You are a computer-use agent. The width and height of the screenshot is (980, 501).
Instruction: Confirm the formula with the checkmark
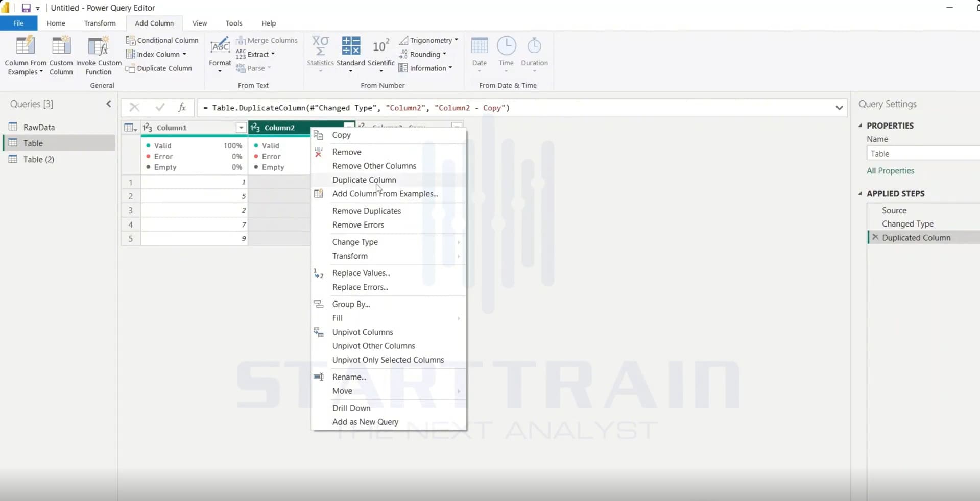160,107
